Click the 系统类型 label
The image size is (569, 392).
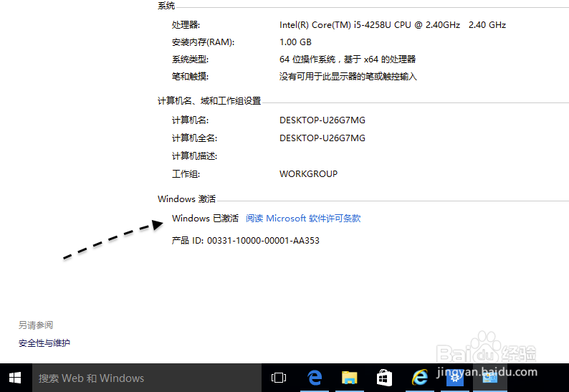(x=190, y=59)
